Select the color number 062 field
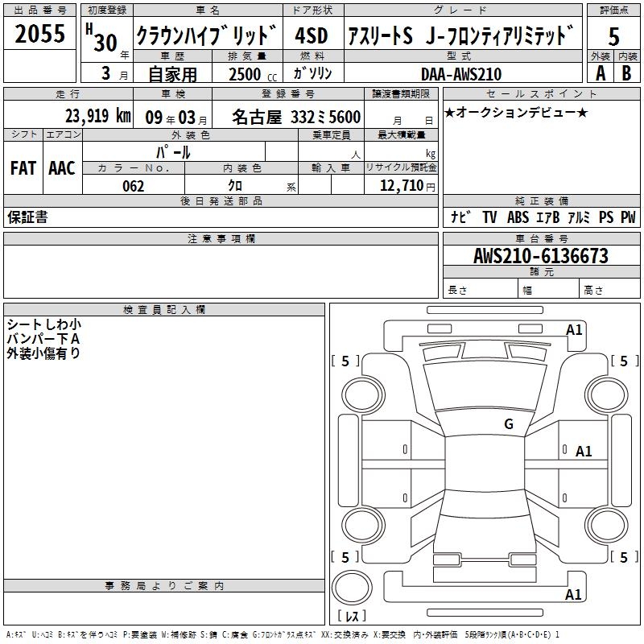 point(133,186)
